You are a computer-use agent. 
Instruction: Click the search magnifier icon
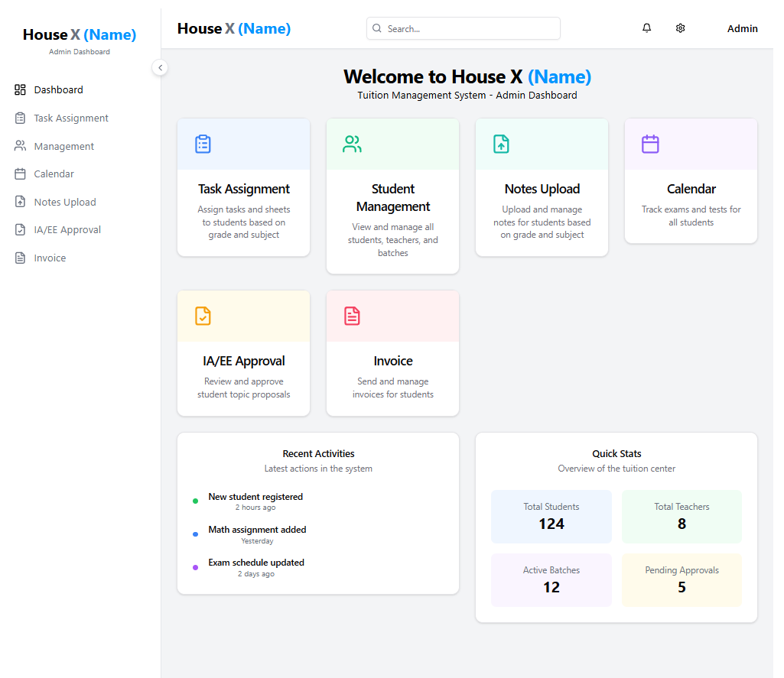pyautogui.click(x=377, y=28)
